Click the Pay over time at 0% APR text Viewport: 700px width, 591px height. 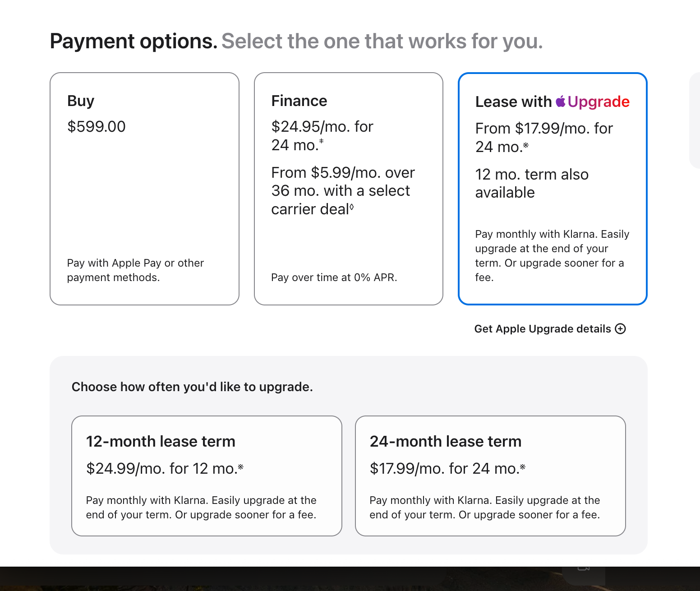pyautogui.click(x=334, y=277)
